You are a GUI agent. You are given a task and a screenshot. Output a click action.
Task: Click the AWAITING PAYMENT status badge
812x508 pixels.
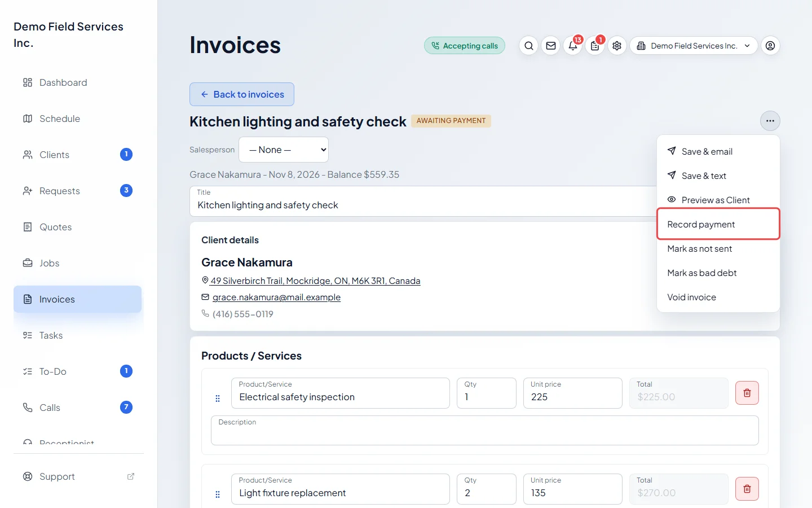click(x=451, y=121)
